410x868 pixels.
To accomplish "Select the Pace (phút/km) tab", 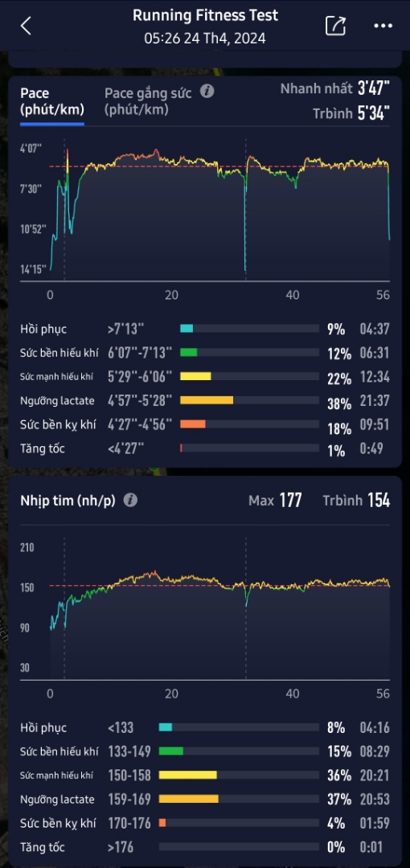I will point(52,101).
